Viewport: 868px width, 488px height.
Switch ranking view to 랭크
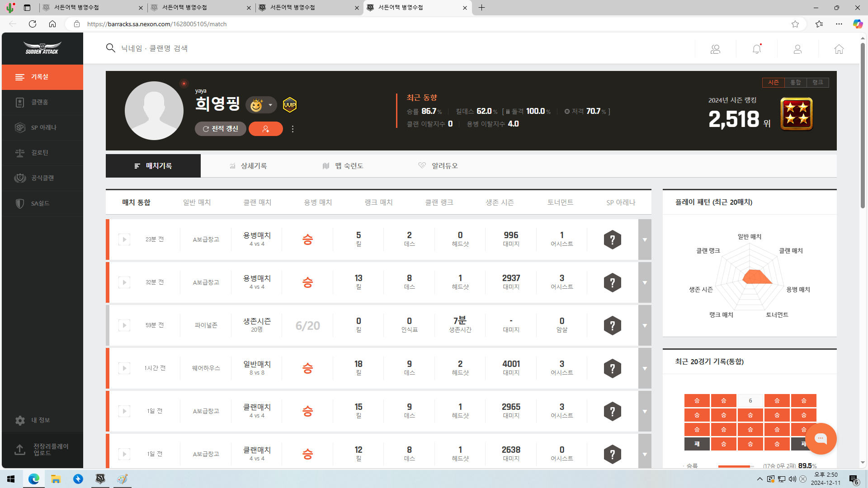[x=817, y=82]
